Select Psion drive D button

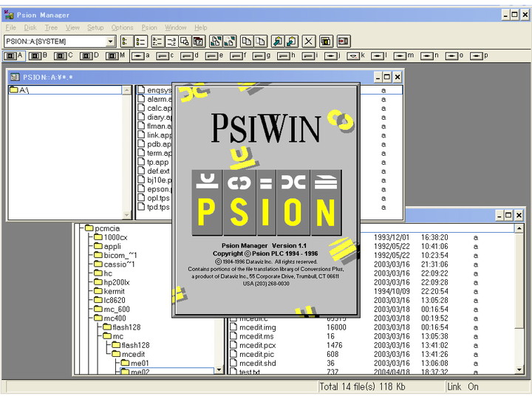[89, 55]
